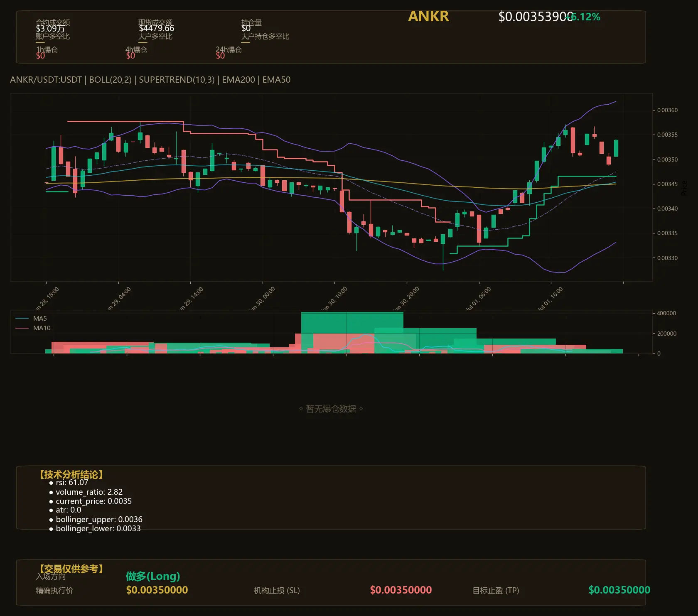Click the 0.00335 price axis label
Screen dimensions: 698x616
[667, 233]
